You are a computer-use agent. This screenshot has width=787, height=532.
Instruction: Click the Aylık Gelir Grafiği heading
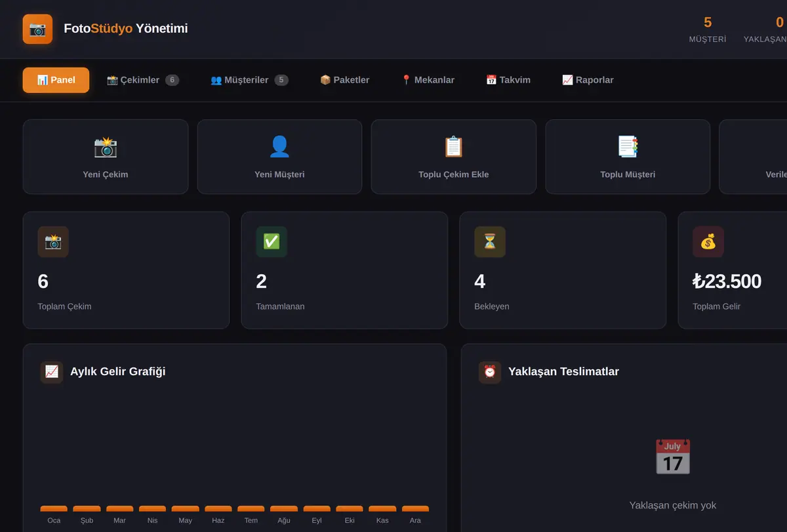(118, 372)
